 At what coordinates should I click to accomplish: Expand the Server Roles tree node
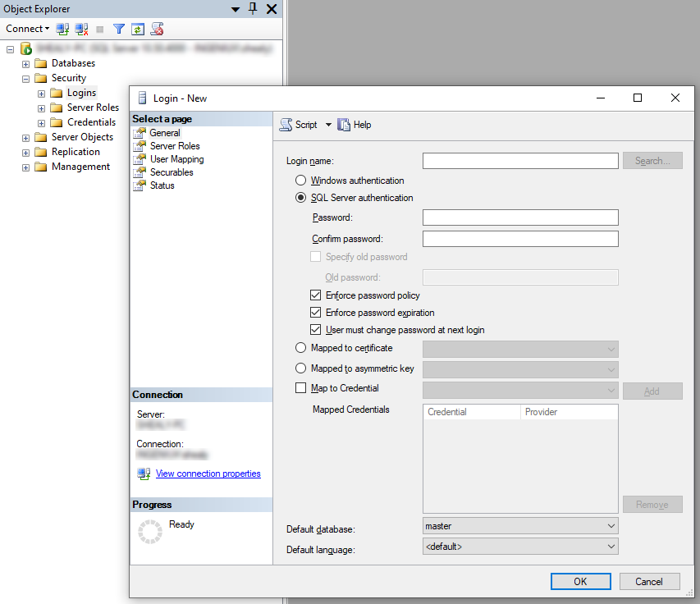coord(42,108)
